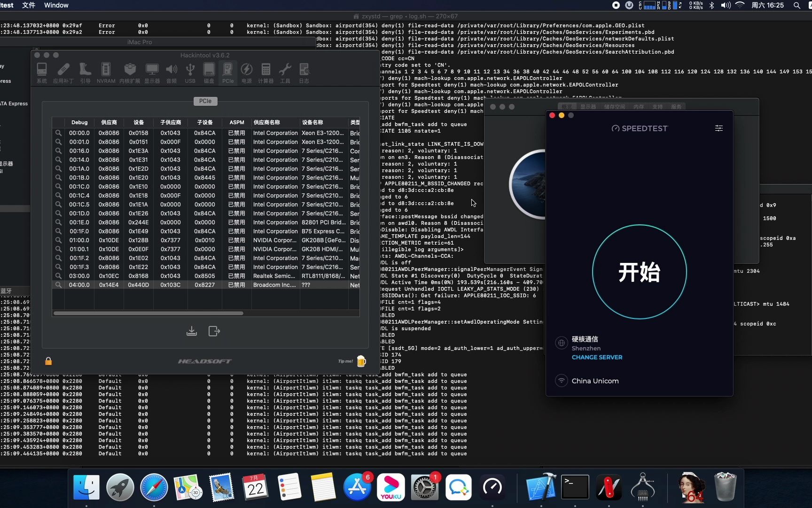Open the 系统 tab in Hackintool toolbar
This screenshot has width=812, height=508.
42,73
